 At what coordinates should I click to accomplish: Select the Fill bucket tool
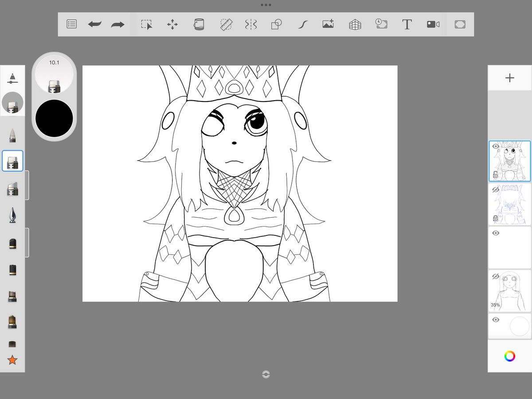[199, 24]
